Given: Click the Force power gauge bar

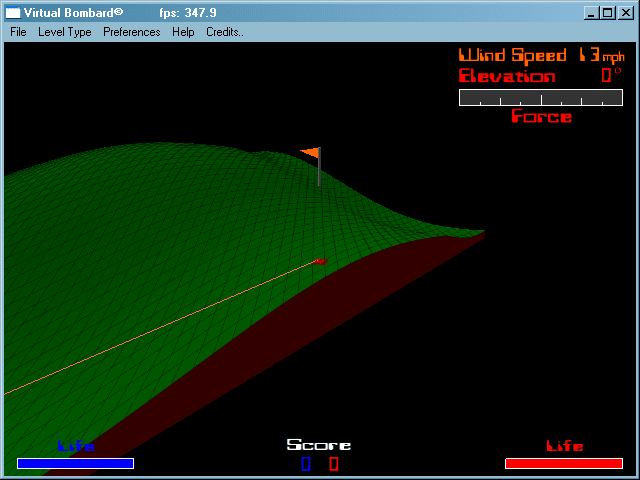Looking at the screenshot, I should [x=541, y=98].
